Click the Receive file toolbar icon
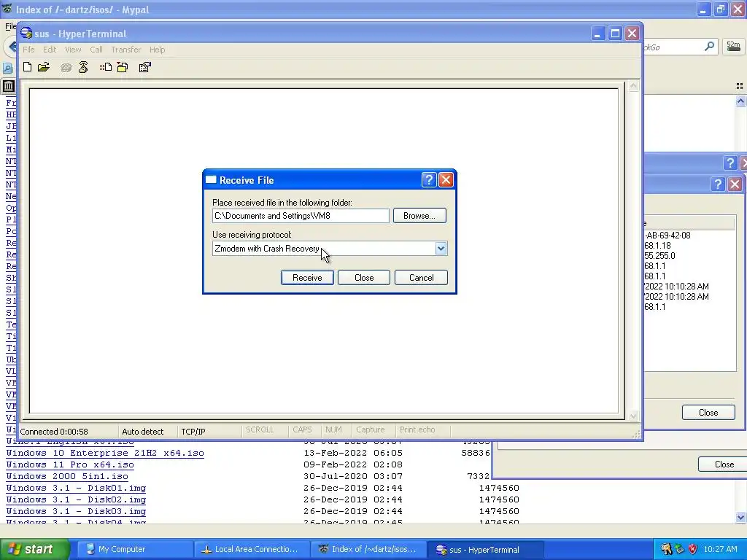 pos(123,67)
